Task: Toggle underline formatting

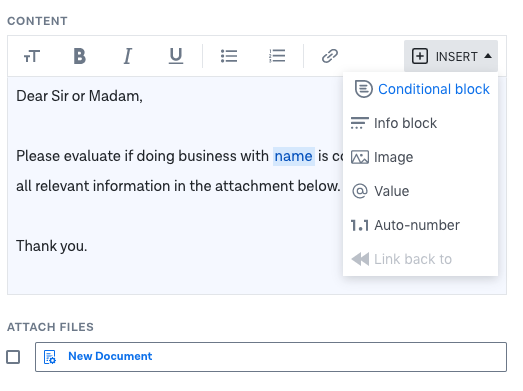Action: (176, 56)
